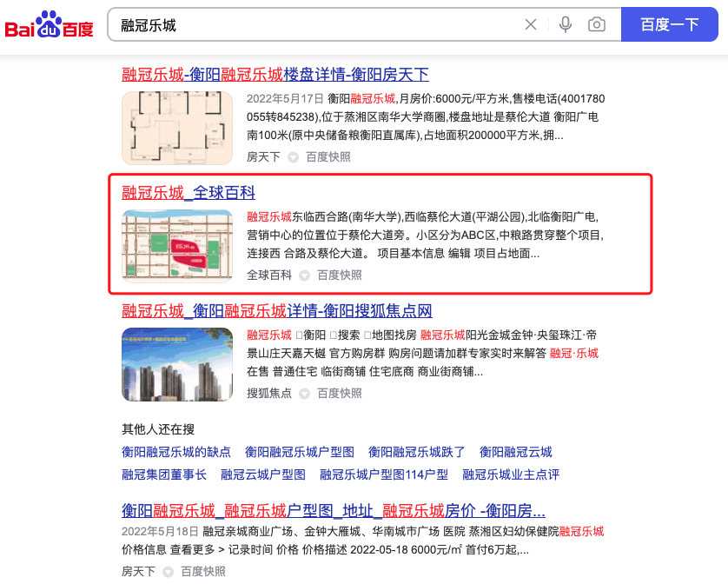Open the 衡阳融冠乐城 户型图 地址 房价 result
Viewport: 728px width, 584px height.
point(334,511)
